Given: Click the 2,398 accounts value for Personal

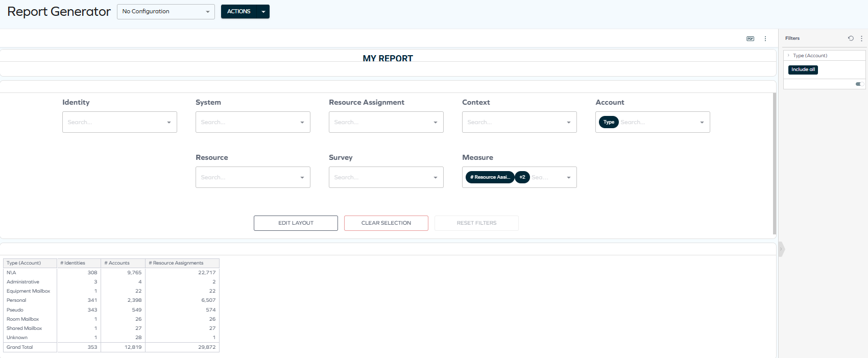Looking at the screenshot, I should point(134,300).
